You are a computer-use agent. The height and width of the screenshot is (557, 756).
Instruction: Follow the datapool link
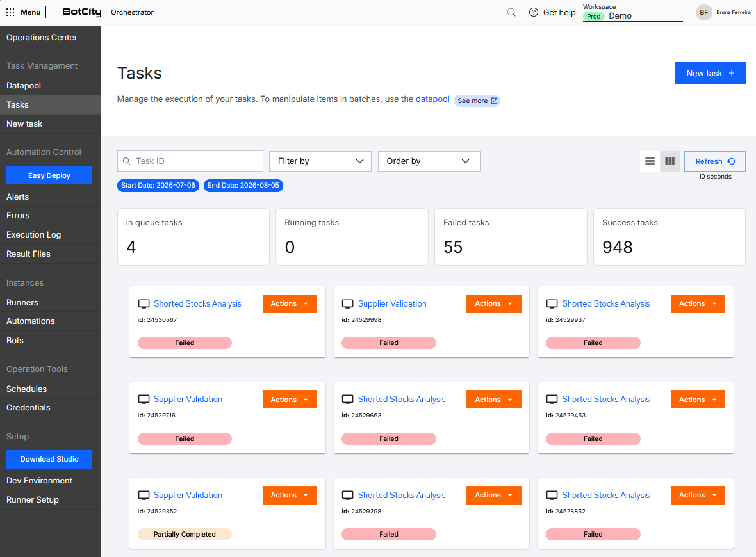(x=432, y=99)
